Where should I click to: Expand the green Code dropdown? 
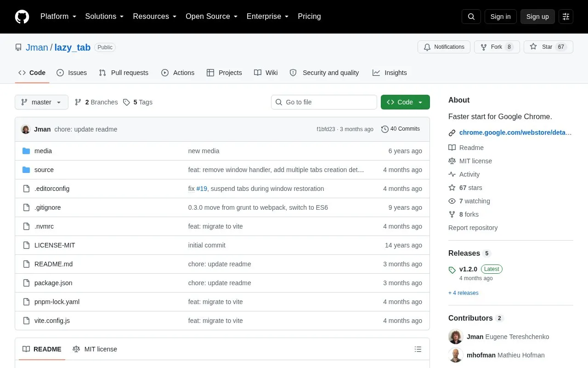pos(405,102)
